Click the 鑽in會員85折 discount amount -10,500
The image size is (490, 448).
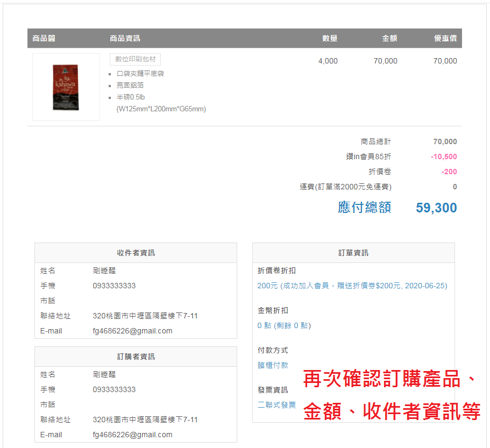click(444, 157)
